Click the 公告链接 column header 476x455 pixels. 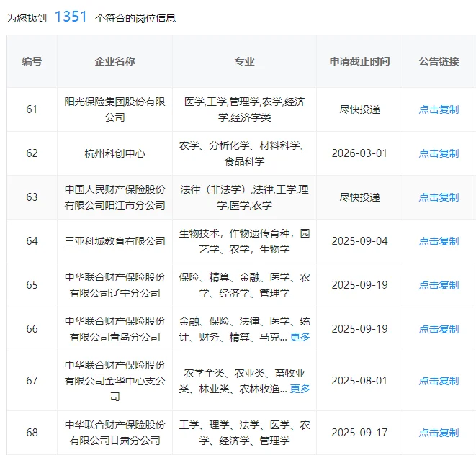439,61
